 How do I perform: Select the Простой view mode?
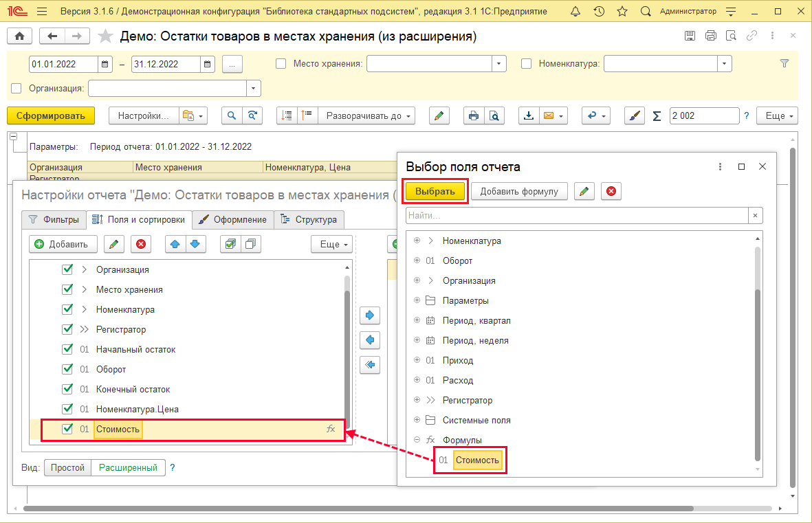tap(68, 467)
